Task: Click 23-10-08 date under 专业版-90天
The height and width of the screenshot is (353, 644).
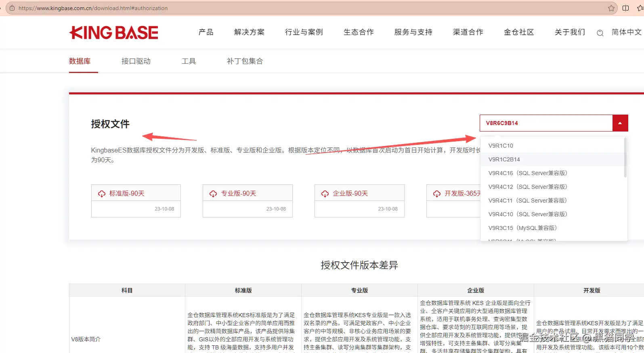Action: (x=276, y=209)
